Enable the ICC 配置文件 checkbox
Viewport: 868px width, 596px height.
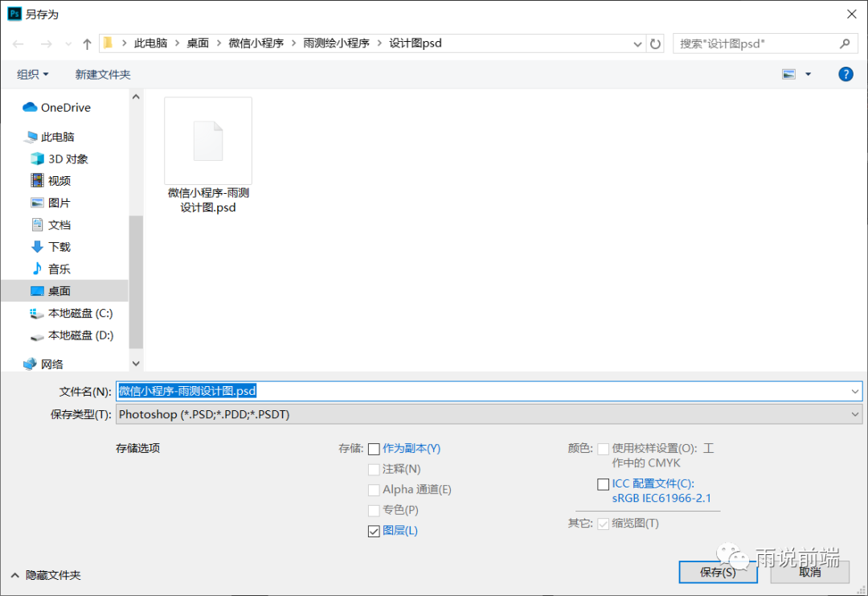(x=603, y=483)
